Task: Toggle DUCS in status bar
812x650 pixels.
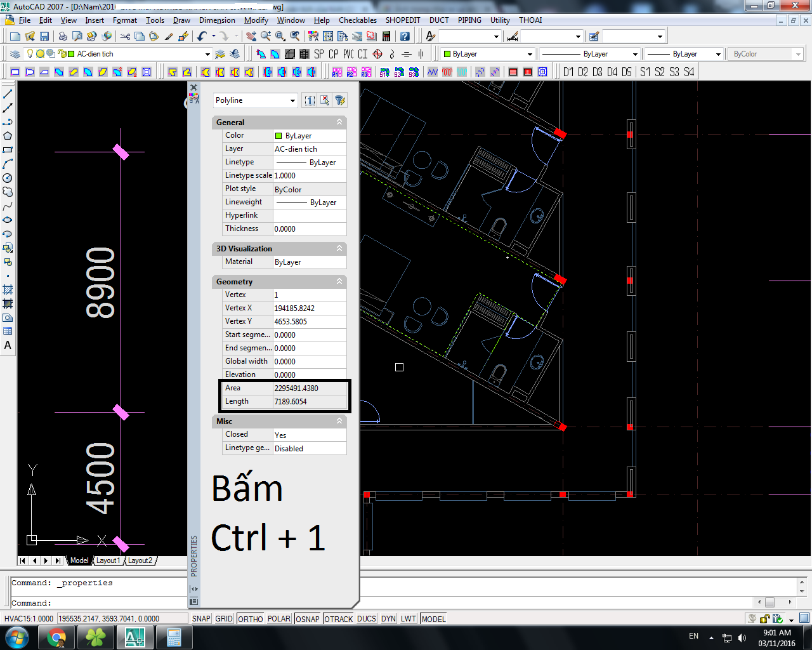Action: [x=367, y=619]
